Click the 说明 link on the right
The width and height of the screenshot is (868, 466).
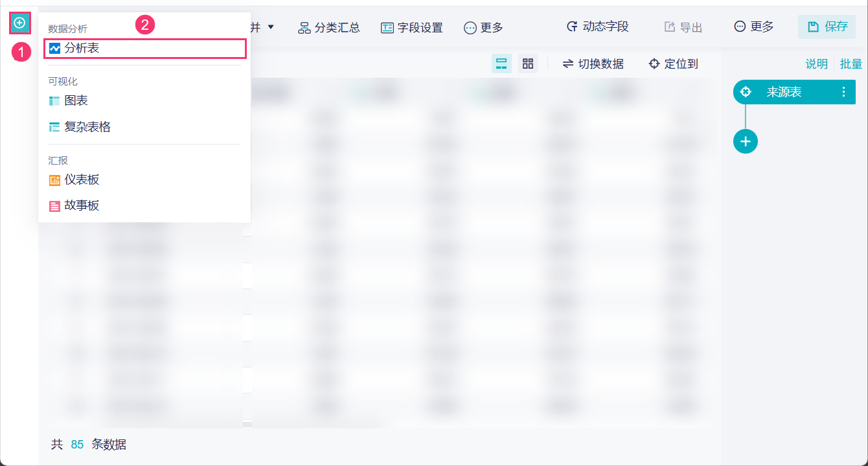(x=816, y=64)
